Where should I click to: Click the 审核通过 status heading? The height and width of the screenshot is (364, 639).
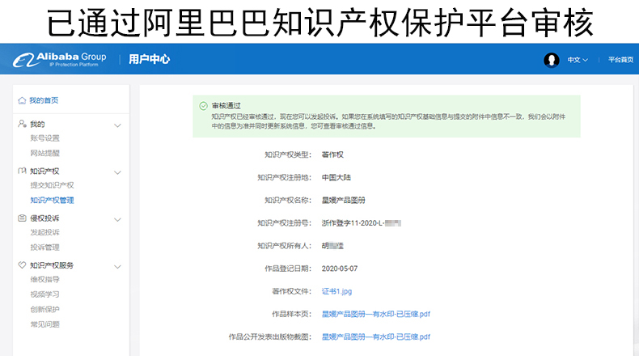pyautogui.click(x=226, y=106)
